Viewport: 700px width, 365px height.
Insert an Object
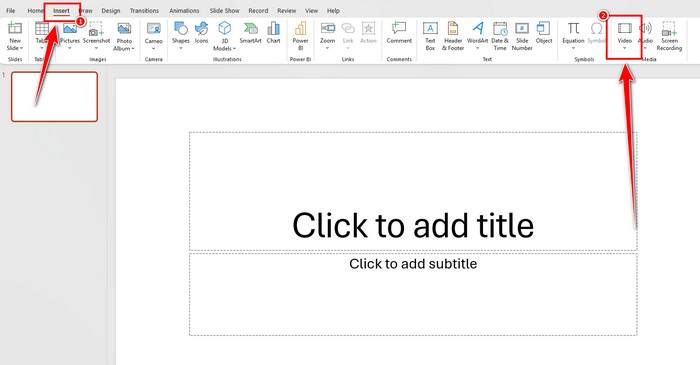pyautogui.click(x=544, y=33)
